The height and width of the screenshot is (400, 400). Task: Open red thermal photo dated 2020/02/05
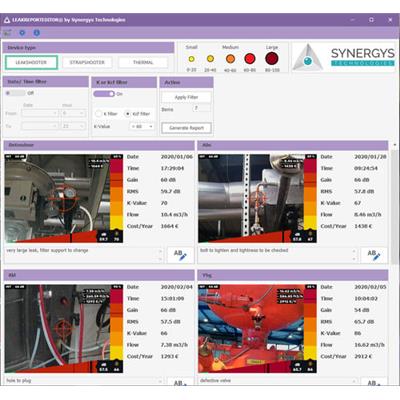click(x=257, y=329)
